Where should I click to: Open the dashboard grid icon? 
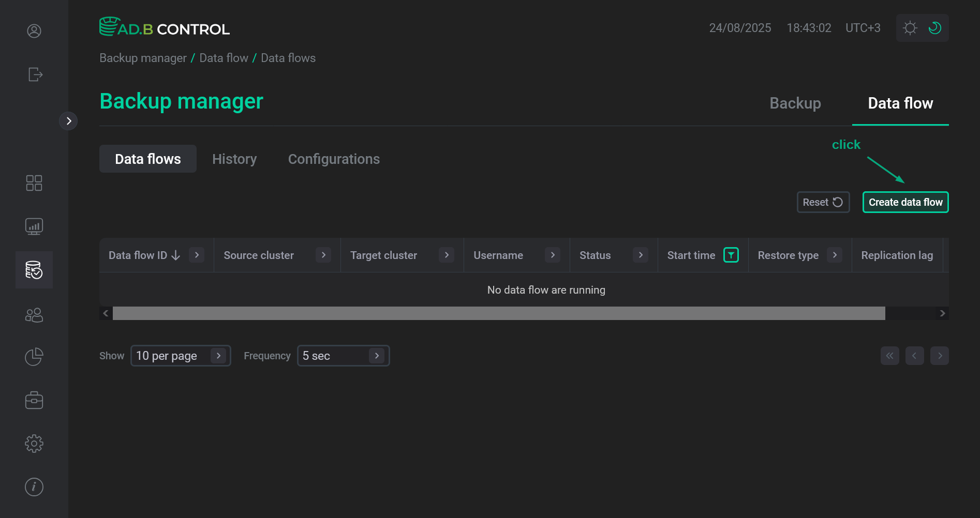click(x=34, y=182)
